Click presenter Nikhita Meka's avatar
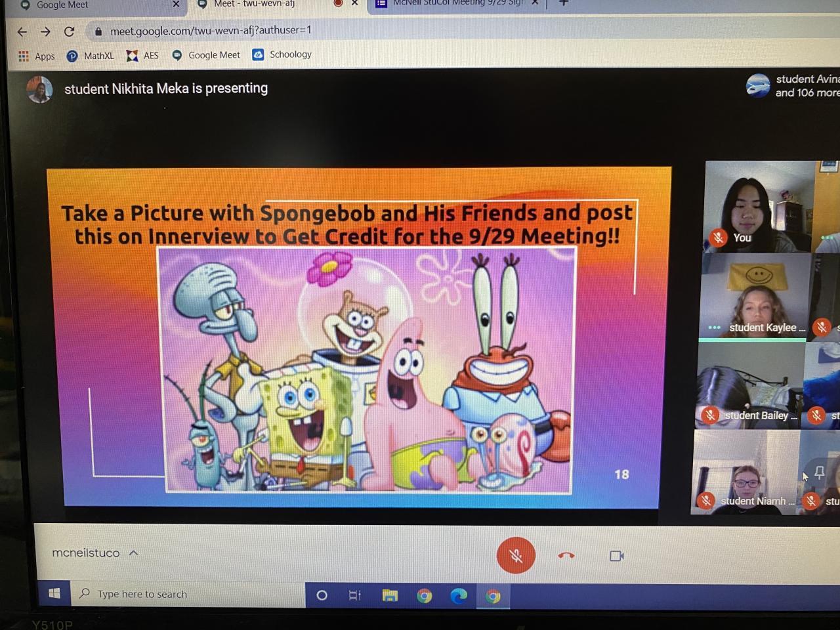Viewport: 840px width, 630px height. 39,89
